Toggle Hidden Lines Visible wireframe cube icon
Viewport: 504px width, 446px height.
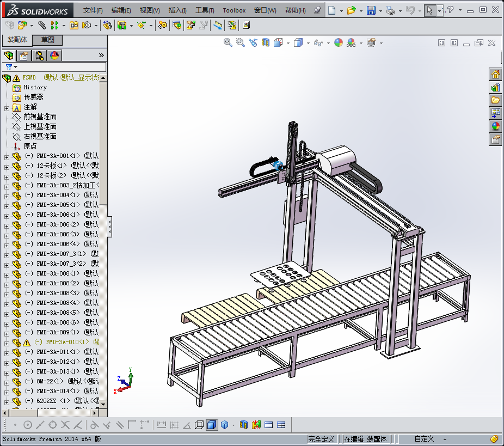(x=199, y=425)
